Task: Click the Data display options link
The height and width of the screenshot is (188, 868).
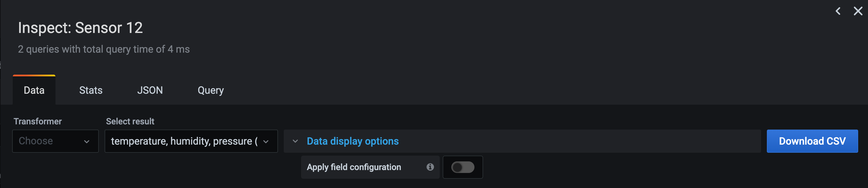Action: [353, 141]
